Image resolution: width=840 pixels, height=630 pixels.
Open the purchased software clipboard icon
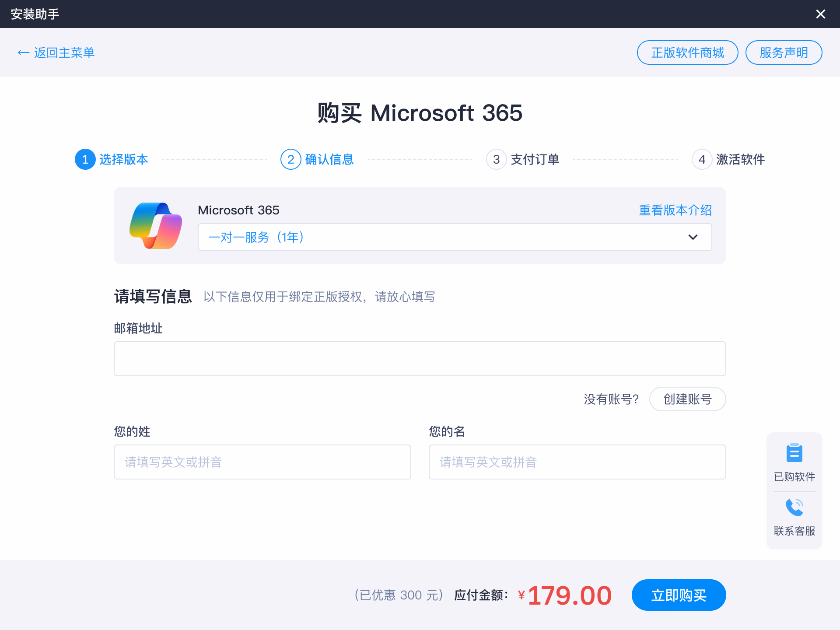(794, 453)
